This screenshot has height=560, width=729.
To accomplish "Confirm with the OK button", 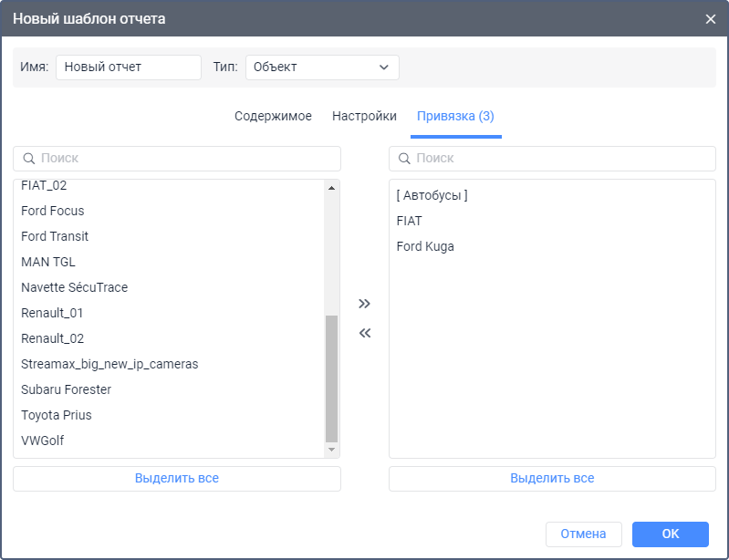I will pyautogui.click(x=670, y=534).
